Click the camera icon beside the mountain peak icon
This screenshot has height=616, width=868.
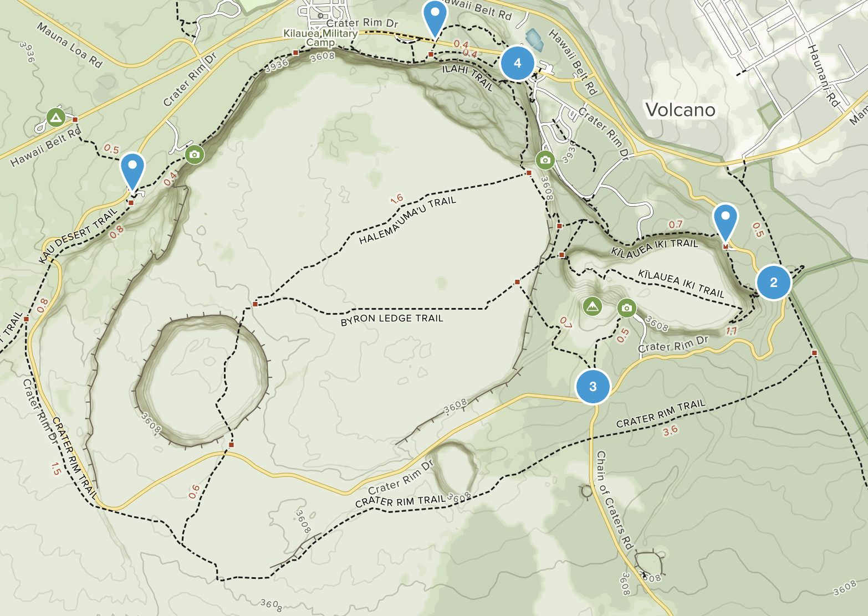click(626, 308)
